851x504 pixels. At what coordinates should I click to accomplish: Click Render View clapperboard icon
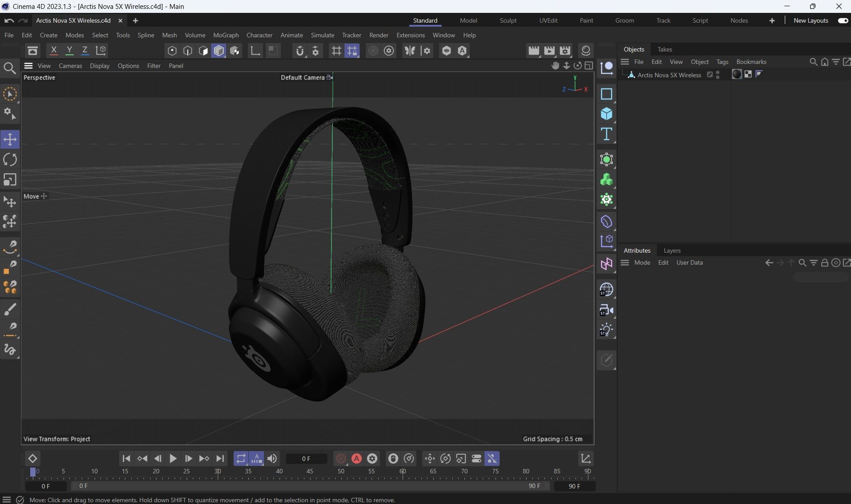click(x=533, y=51)
